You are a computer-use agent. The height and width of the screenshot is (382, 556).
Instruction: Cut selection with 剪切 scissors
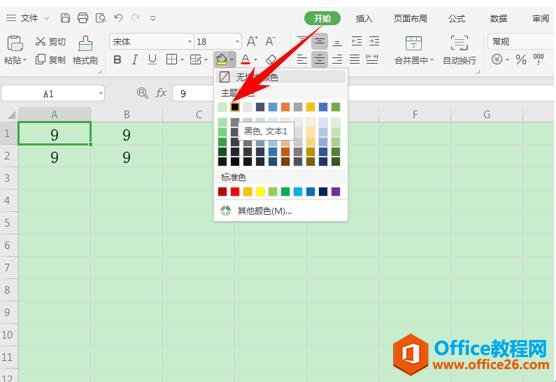(50, 41)
